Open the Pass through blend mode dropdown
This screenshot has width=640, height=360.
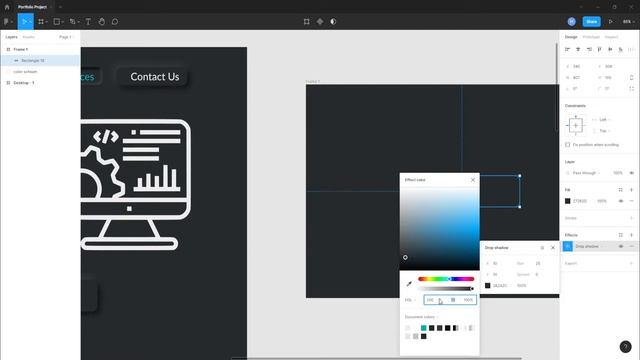[x=586, y=173]
